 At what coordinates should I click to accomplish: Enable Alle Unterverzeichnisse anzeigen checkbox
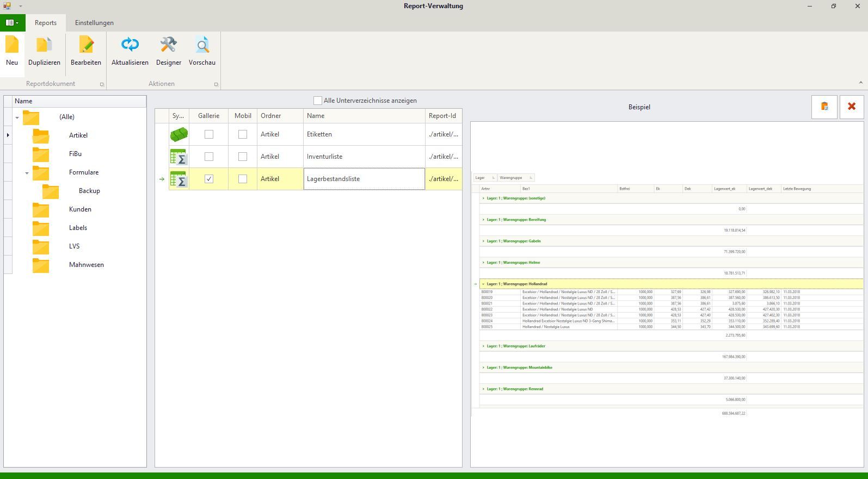(x=318, y=101)
